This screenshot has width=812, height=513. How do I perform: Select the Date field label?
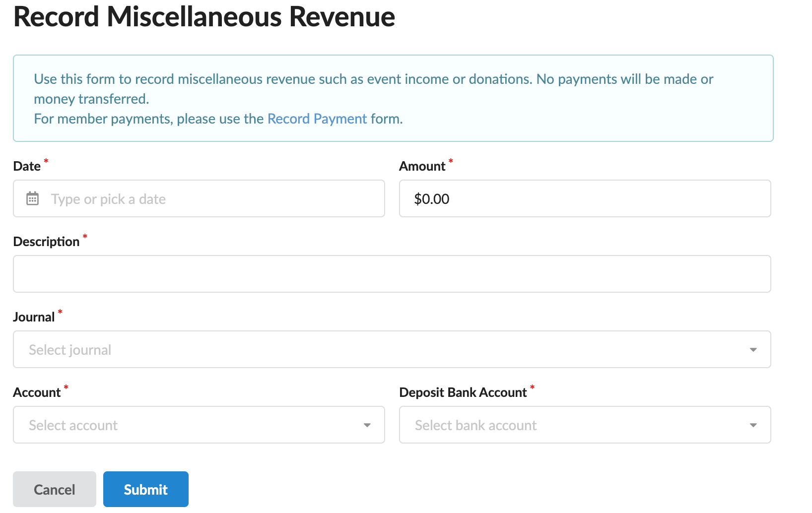point(27,166)
